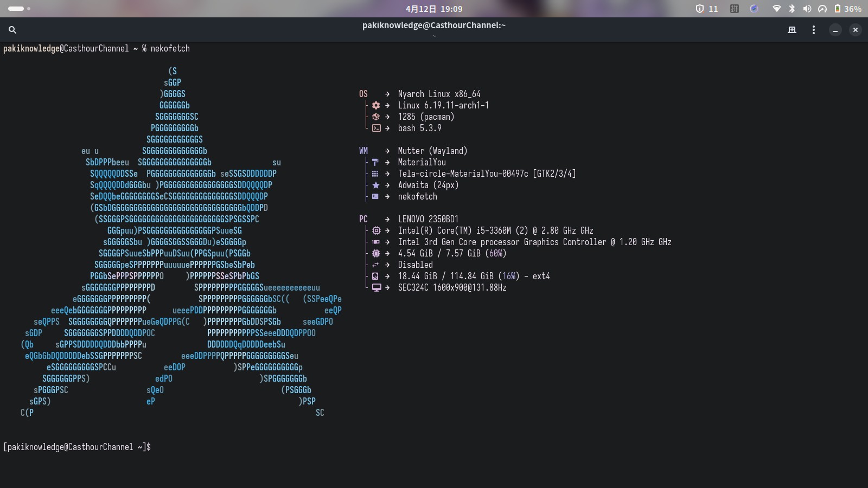The width and height of the screenshot is (868, 488).
Task: Open a new terminal tab
Action: pos(792,30)
